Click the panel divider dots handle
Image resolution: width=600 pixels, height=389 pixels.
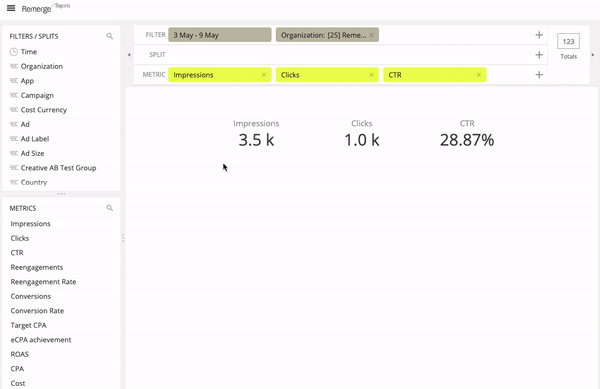(61, 194)
